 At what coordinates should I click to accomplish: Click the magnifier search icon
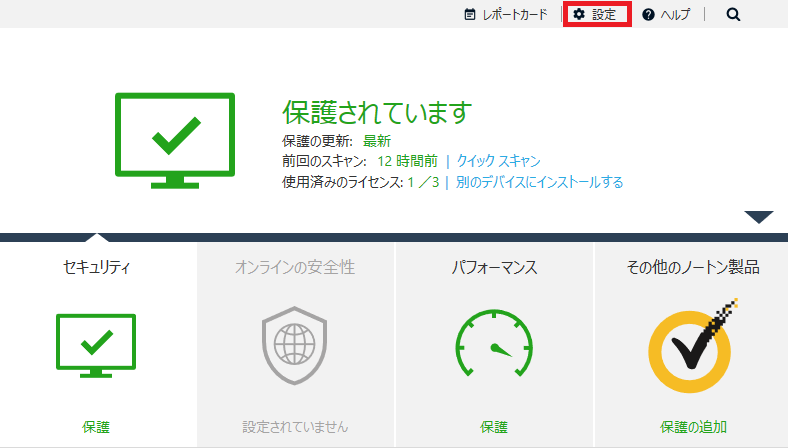pos(733,15)
